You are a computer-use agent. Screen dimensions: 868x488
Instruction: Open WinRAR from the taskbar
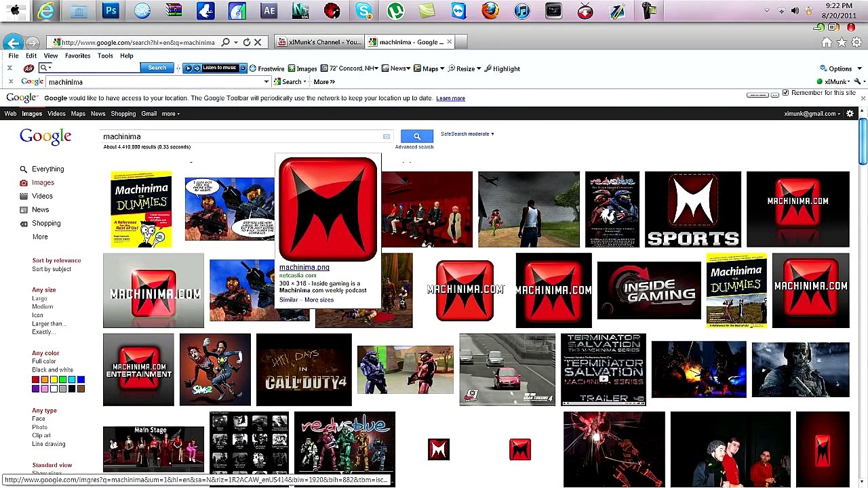174,11
